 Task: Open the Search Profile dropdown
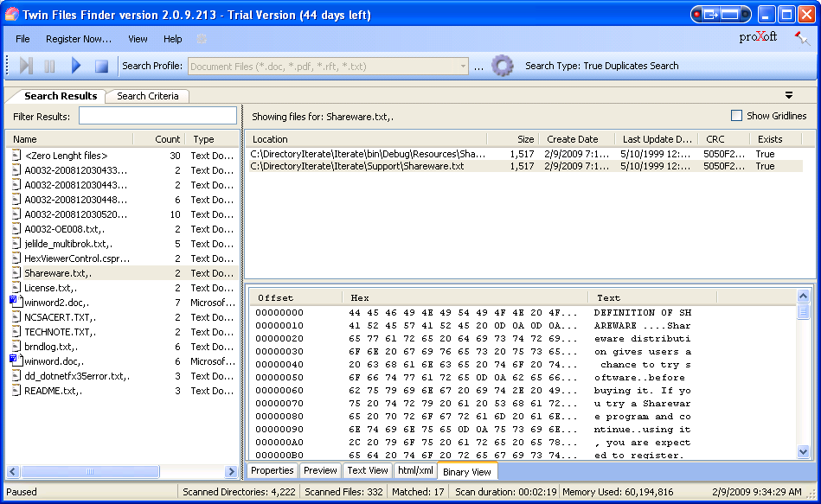464,67
